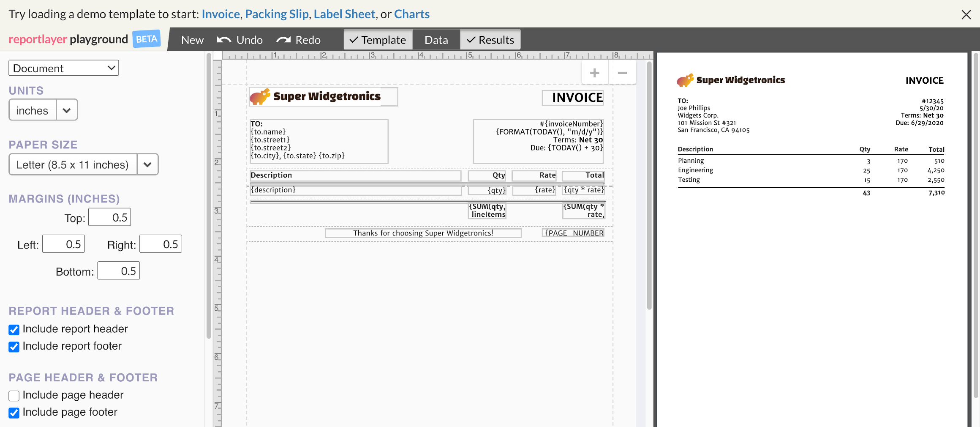Select the {SUM(qty * rate, field

(x=584, y=211)
